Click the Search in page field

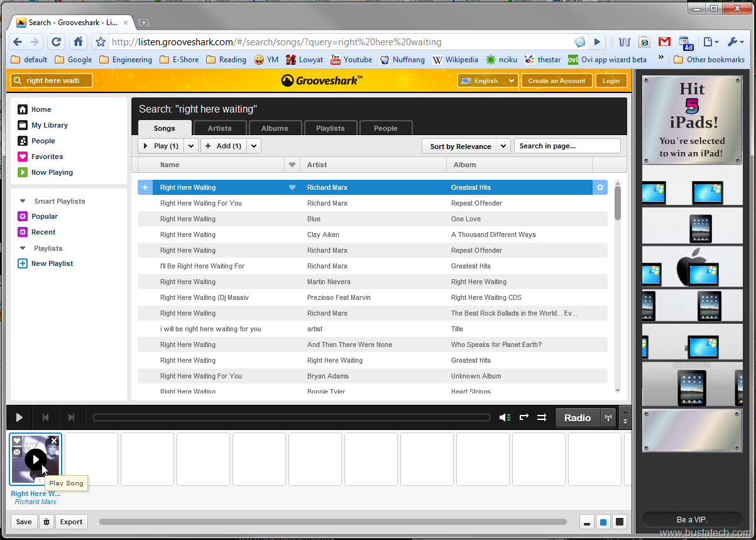(567, 146)
